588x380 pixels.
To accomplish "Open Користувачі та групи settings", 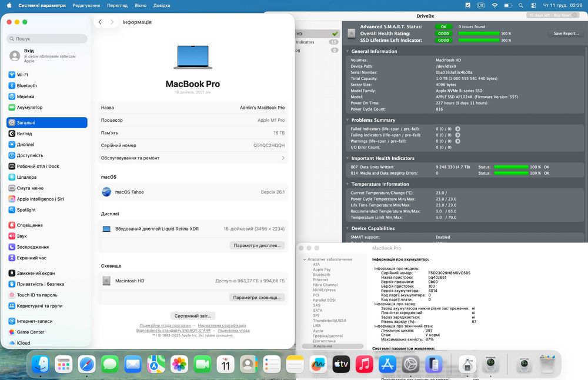I will (47, 306).
